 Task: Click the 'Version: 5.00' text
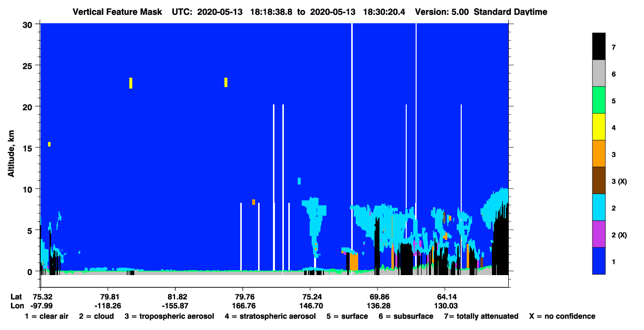(442, 12)
